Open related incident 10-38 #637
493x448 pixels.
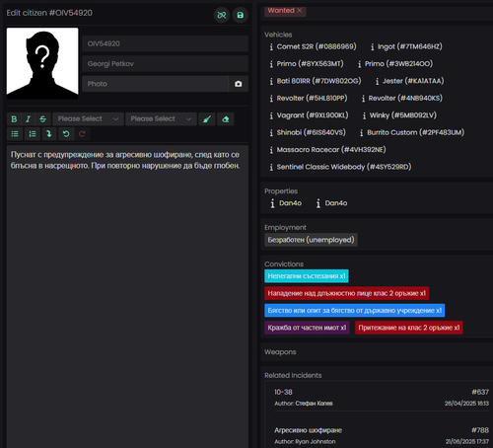point(382,398)
